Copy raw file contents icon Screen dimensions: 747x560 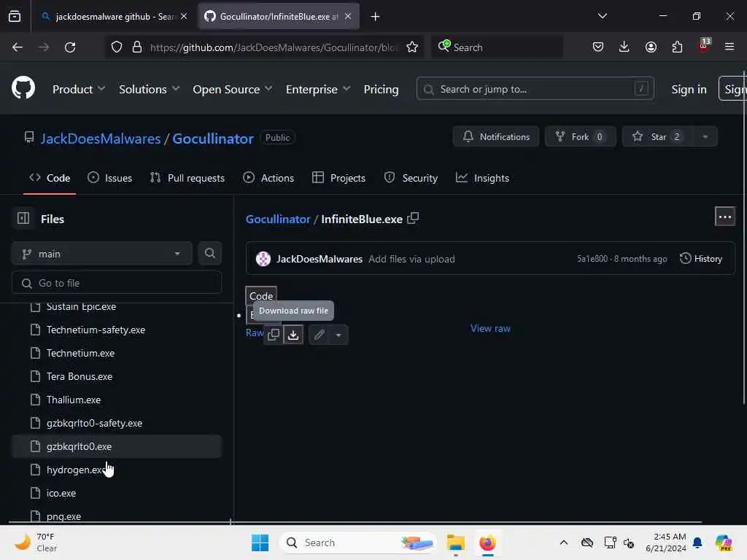coord(274,335)
